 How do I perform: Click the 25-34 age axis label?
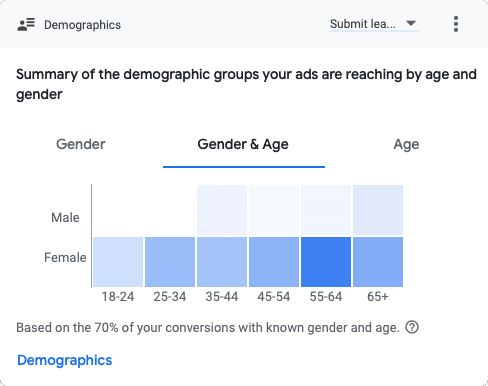coord(170,297)
